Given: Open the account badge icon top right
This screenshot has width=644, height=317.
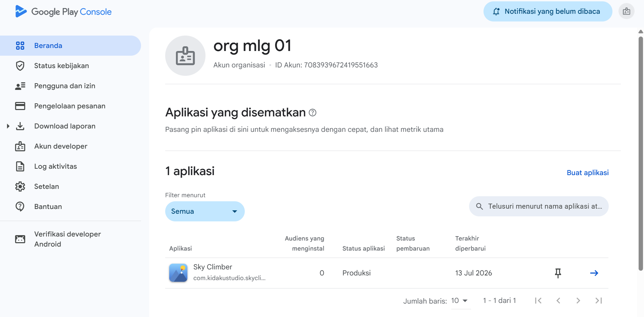Looking at the screenshot, I should click(x=626, y=11).
